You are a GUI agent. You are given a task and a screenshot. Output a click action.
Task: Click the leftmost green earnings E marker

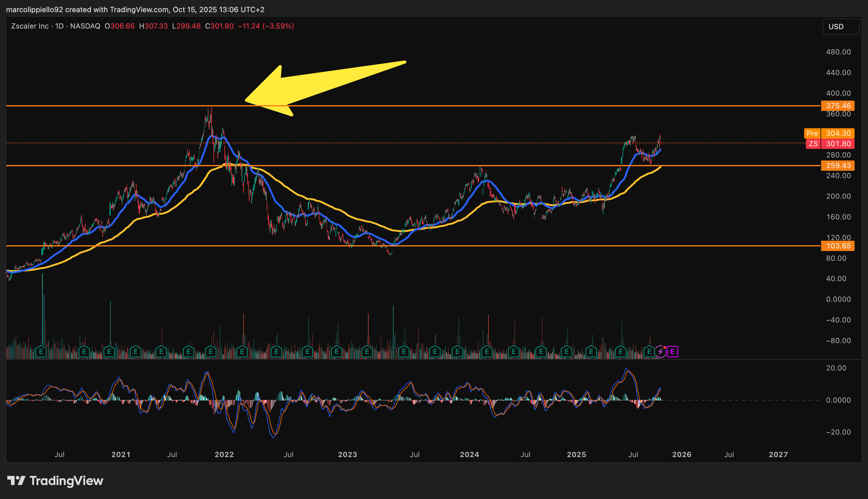41,352
